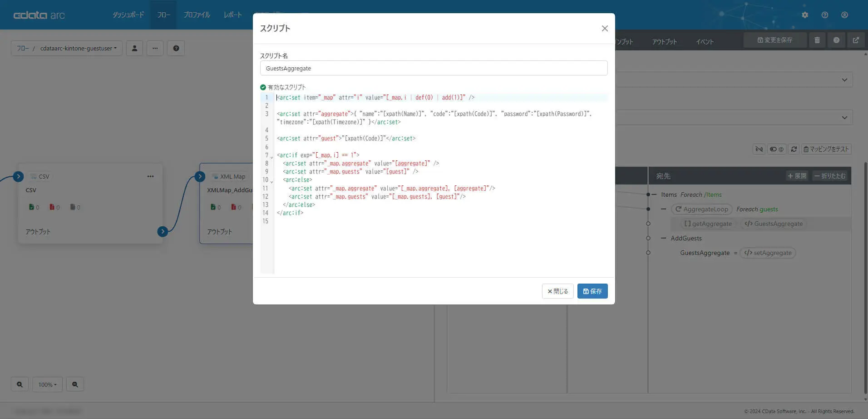
Task: Click the CSV connector type label
Action: tap(40, 176)
